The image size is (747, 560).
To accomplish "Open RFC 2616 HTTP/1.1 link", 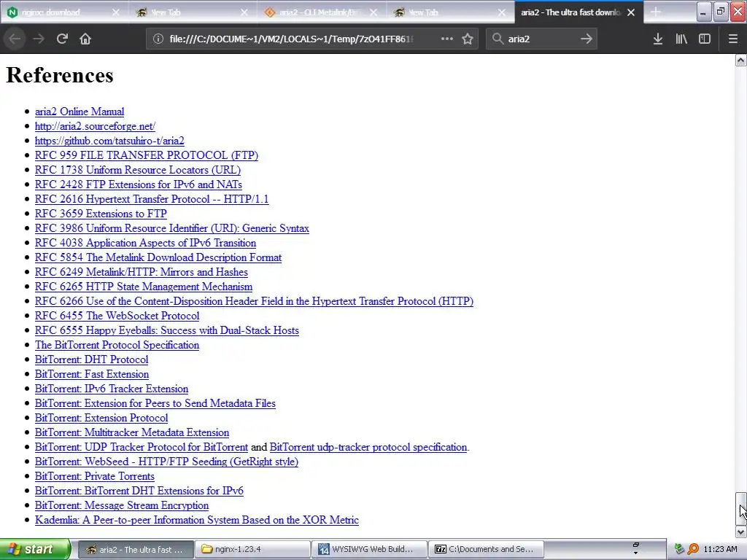I will (152, 199).
